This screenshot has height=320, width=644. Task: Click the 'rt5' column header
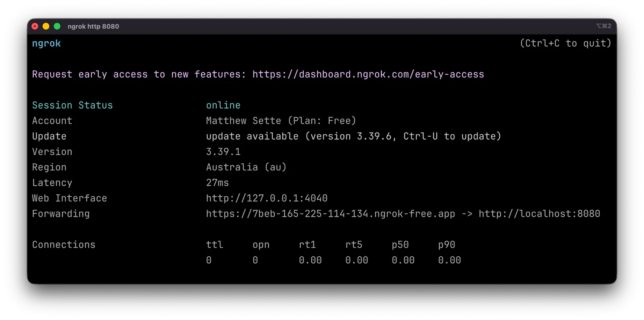click(354, 245)
